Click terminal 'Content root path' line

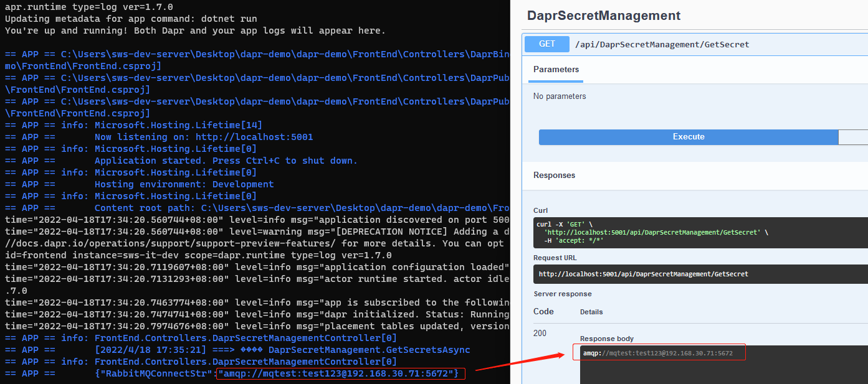click(257, 208)
